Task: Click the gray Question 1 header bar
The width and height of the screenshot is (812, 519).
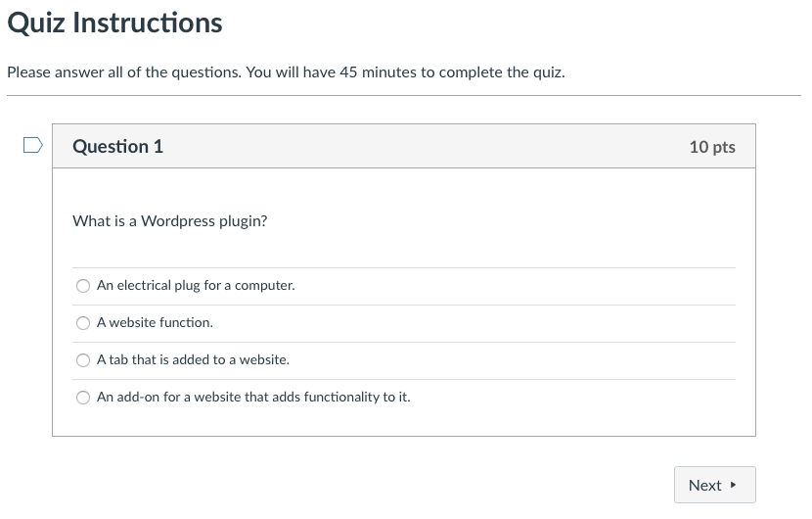Action: coord(404,146)
